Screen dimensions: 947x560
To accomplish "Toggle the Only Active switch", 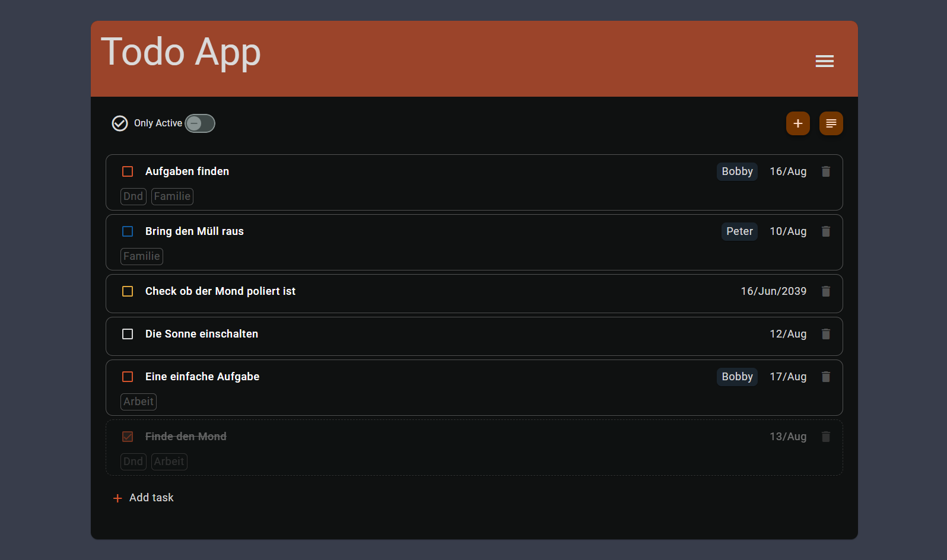I will coord(200,123).
